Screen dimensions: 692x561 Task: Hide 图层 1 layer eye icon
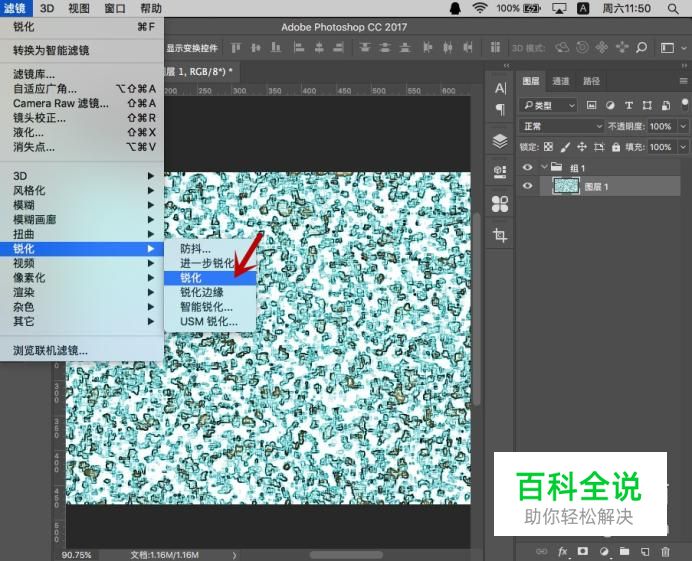pyautogui.click(x=527, y=186)
